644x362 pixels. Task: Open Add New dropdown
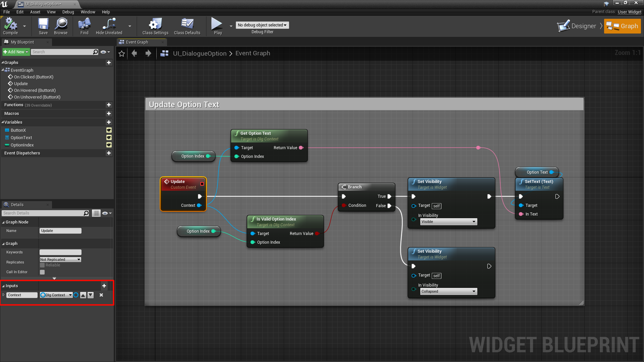point(16,52)
